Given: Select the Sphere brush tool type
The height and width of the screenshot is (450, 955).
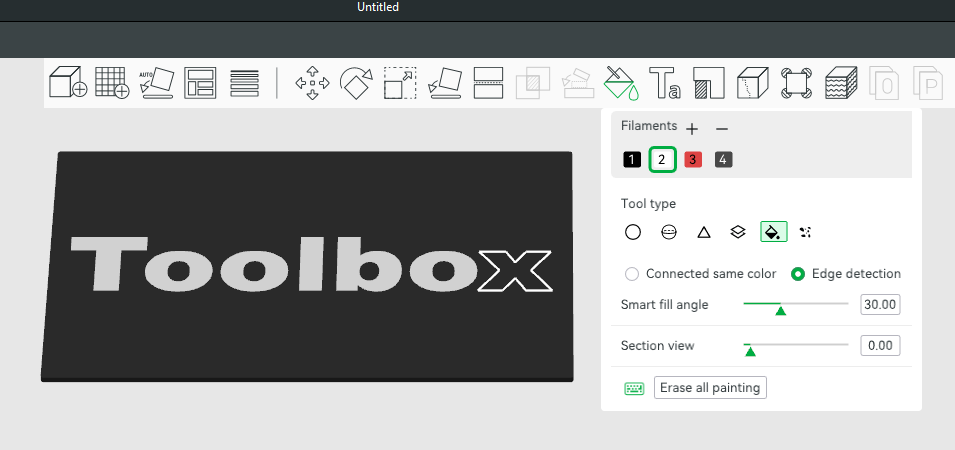Looking at the screenshot, I should click(x=669, y=232).
